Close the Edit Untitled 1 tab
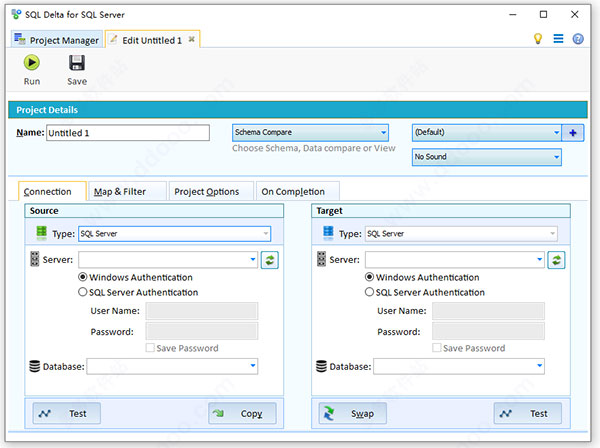This screenshot has width=600, height=448. (x=192, y=39)
